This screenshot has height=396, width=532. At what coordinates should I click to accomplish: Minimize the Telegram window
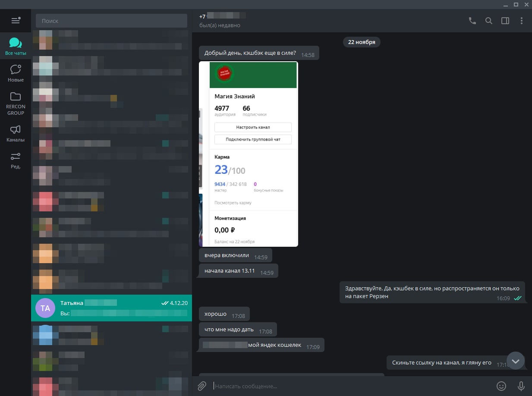pos(506,4)
